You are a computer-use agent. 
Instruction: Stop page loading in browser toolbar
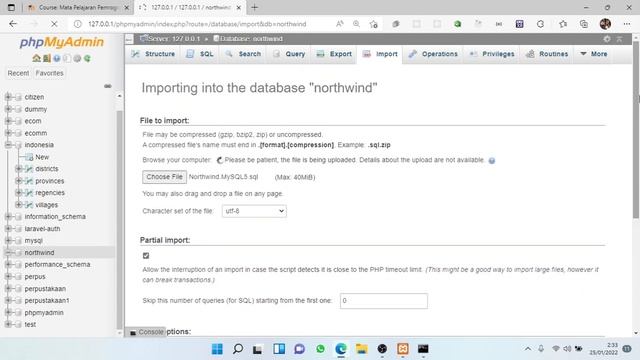(54, 24)
